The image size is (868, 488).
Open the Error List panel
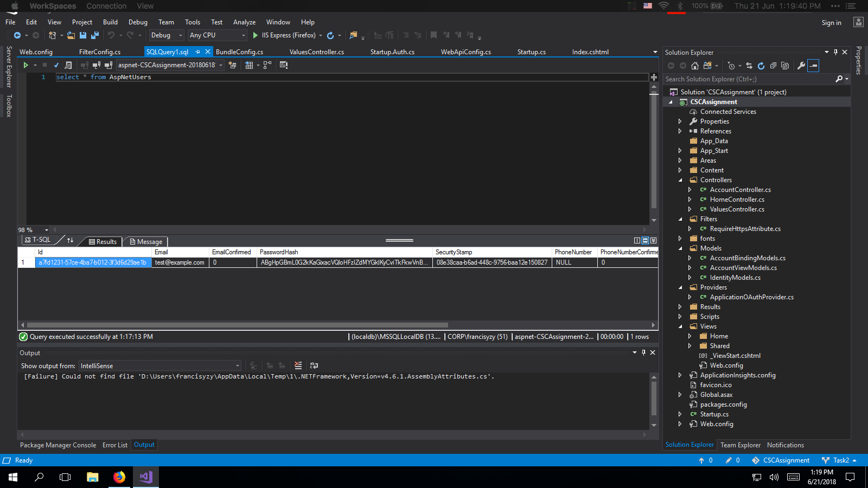click(x=114, y=445)
